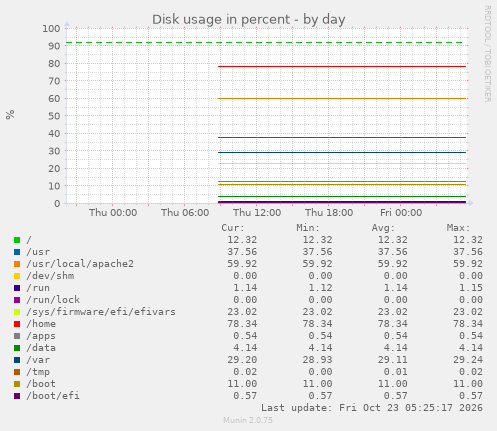The height and width of the screenshot is (431, 497).
Task: Click the Avg: column header
Action: [x=383, y=228]
